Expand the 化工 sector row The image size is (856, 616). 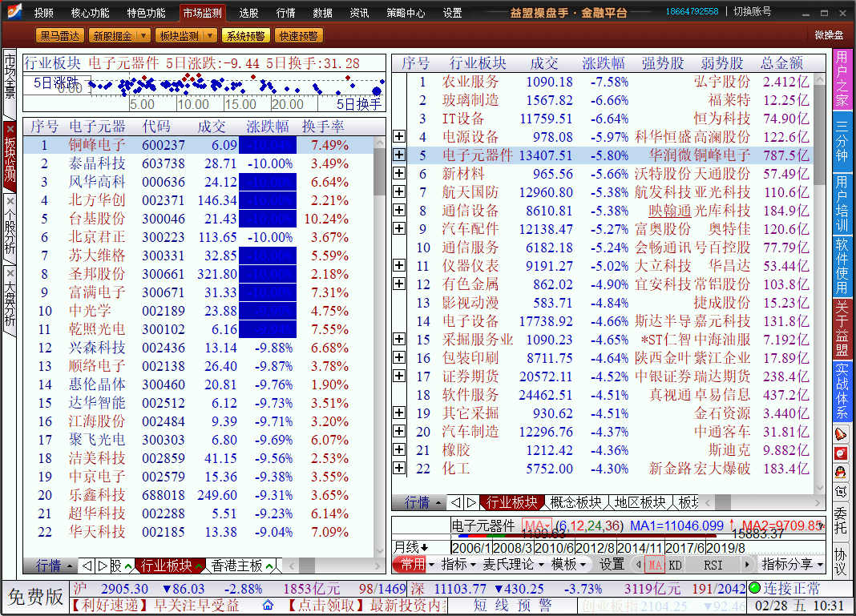399,468
